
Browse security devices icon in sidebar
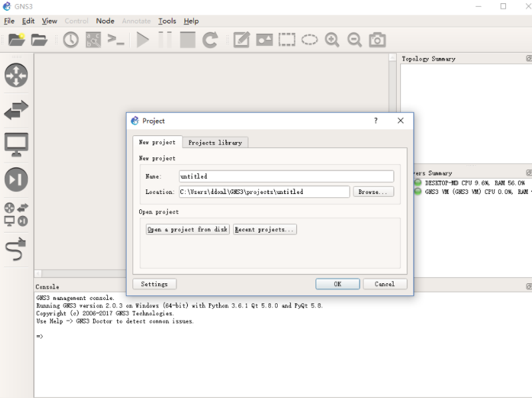16,179
